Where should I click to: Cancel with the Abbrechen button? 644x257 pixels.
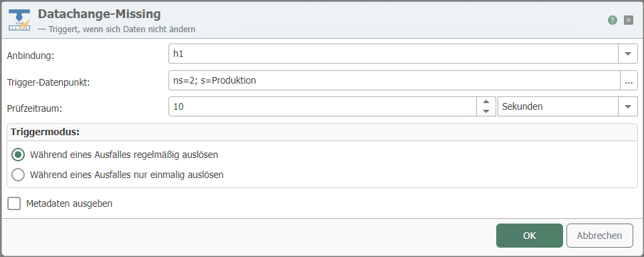click(x=599, y=236)
